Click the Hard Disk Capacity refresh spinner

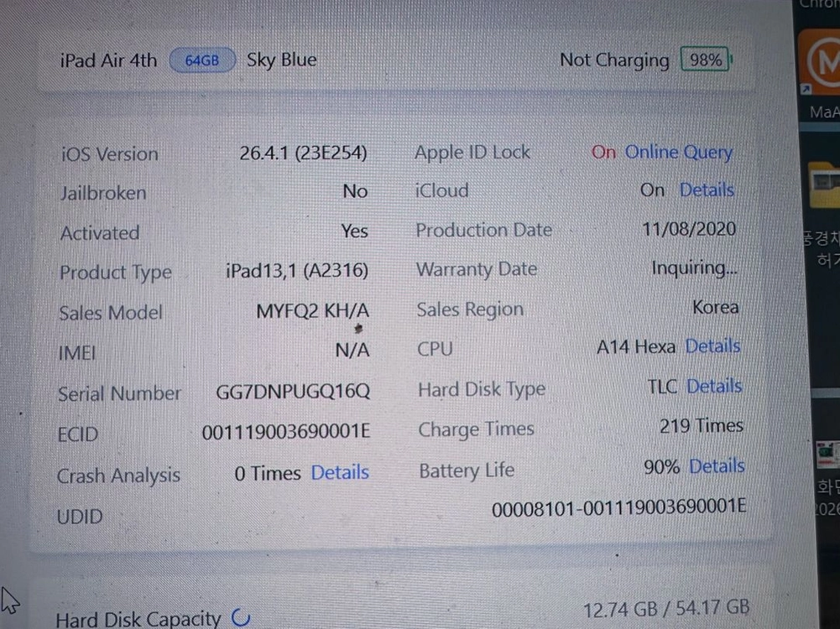coord(241,617)
